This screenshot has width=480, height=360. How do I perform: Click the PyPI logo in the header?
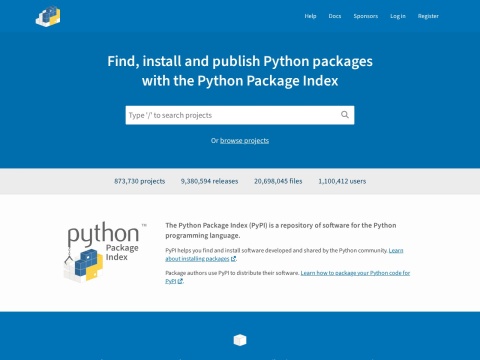coord(48,16)
